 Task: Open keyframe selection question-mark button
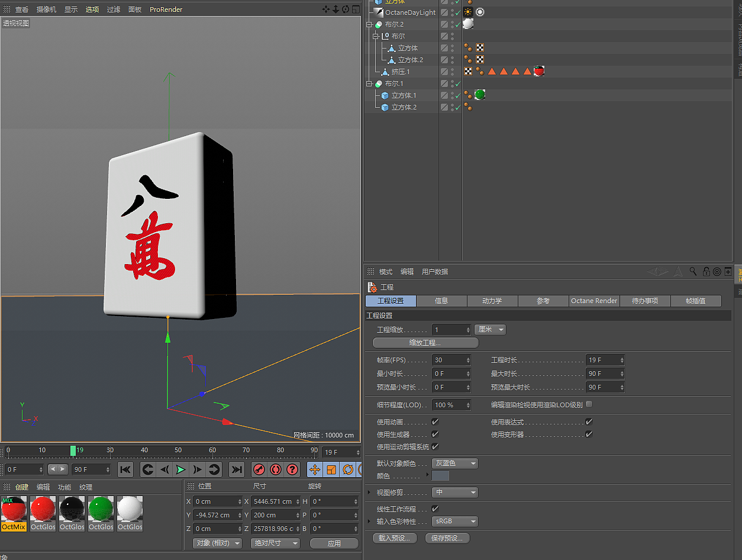pyautogui.click(x=292, y=469)
